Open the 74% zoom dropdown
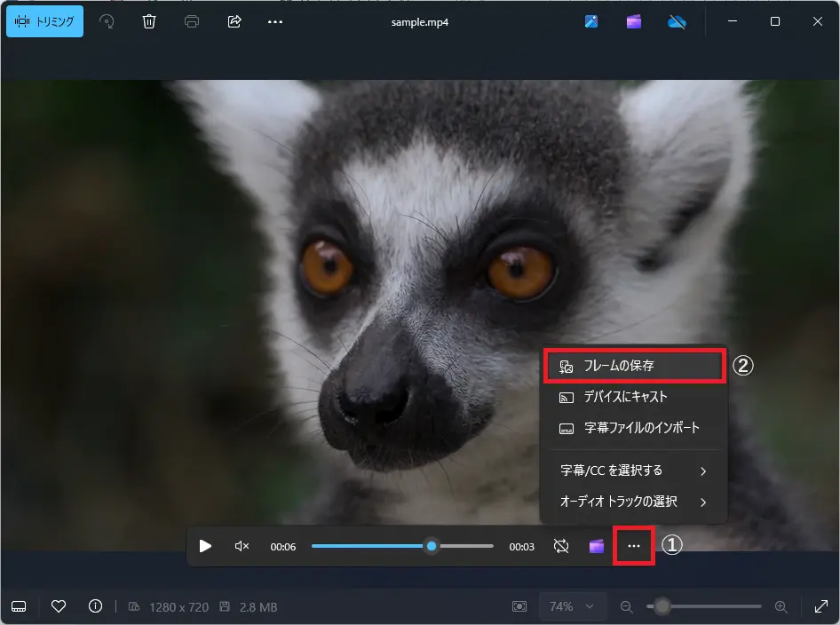The image size is (840, 625). tap(572, 606)
